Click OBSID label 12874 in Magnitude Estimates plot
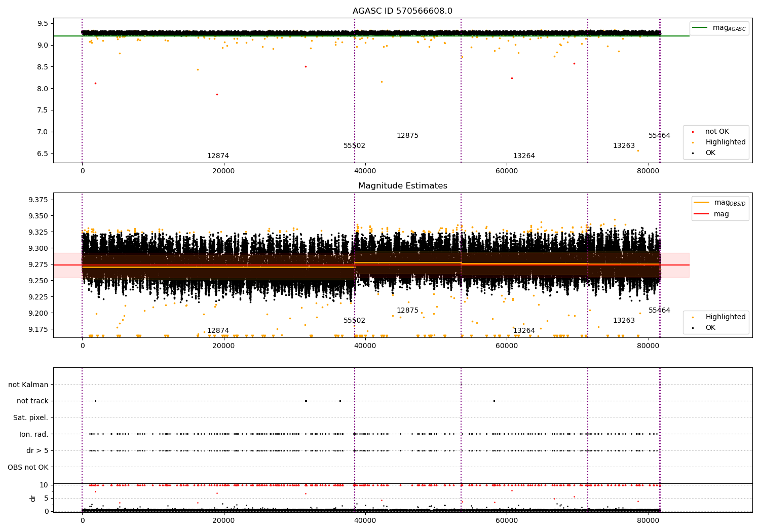This screenshot has height=532, width=760. pos(218,330)
